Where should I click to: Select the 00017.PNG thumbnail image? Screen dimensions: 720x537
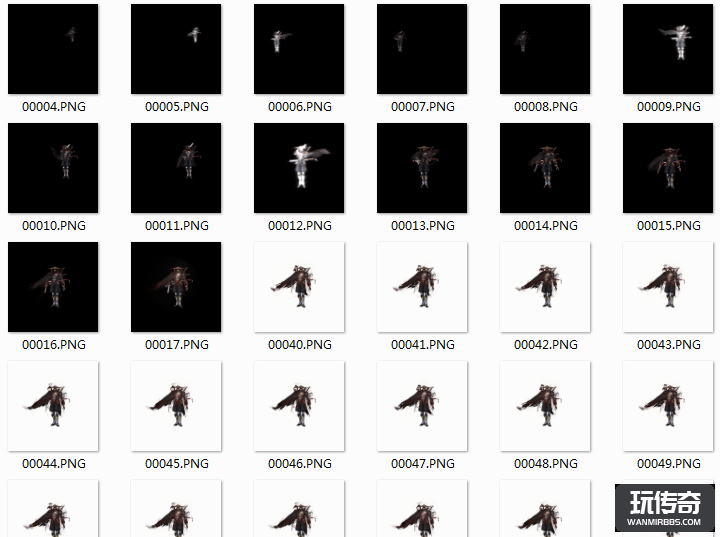tap(176, 287)
